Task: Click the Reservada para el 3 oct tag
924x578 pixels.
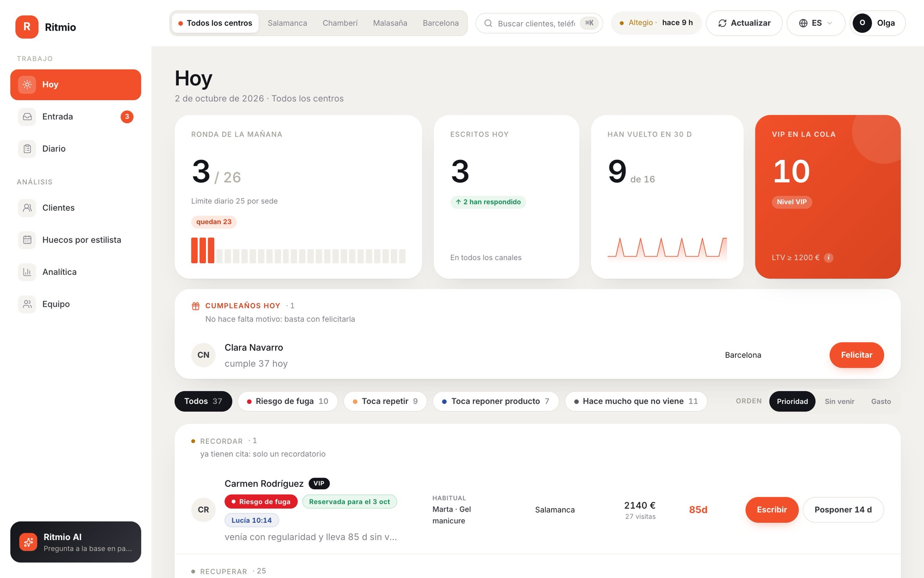Action: [x=349, y=501]
